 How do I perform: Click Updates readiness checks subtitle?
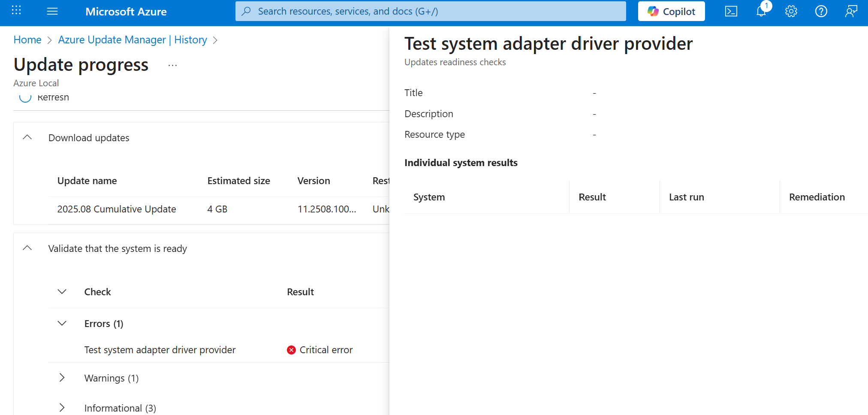tap(455, 62)
